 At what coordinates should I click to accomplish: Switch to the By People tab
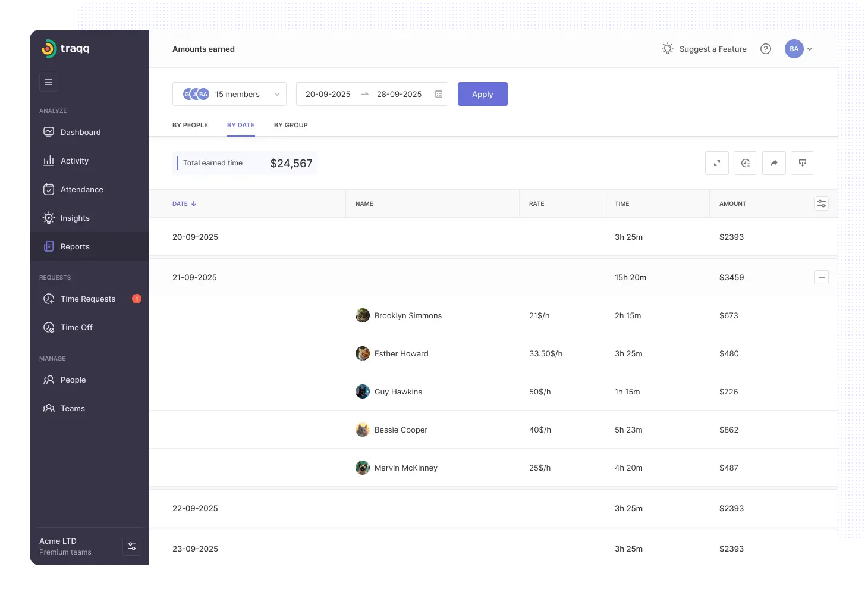point(190,125)
